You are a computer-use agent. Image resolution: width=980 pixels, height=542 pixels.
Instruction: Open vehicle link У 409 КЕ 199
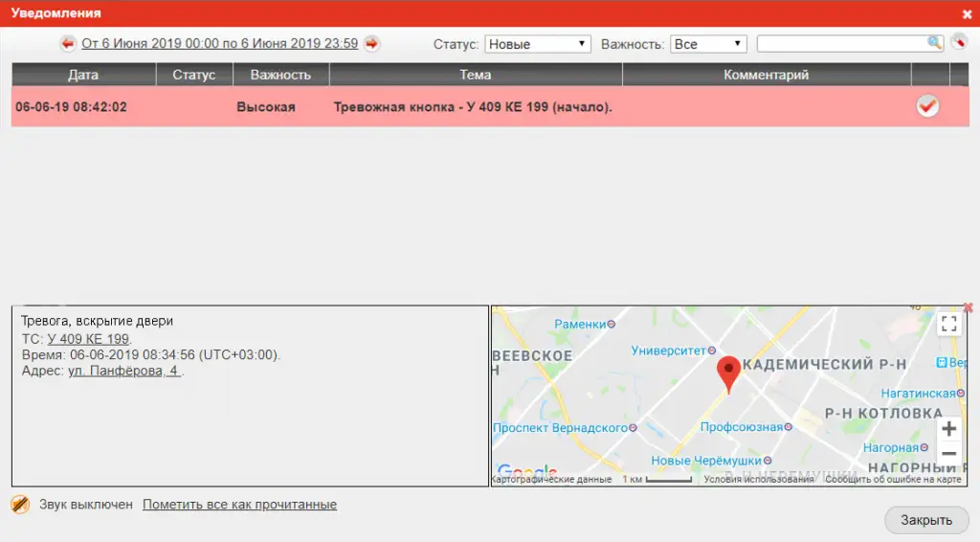(x=88, y=339)
